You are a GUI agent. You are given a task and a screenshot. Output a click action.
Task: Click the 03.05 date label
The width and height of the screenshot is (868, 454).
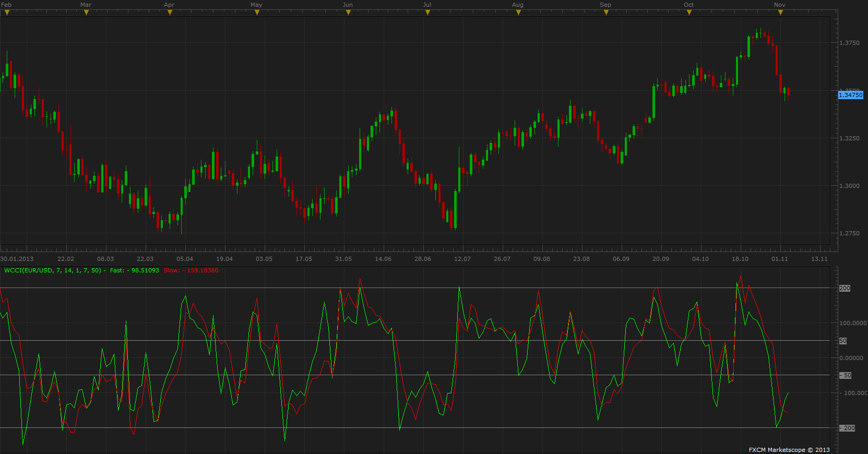click(264, 259)
